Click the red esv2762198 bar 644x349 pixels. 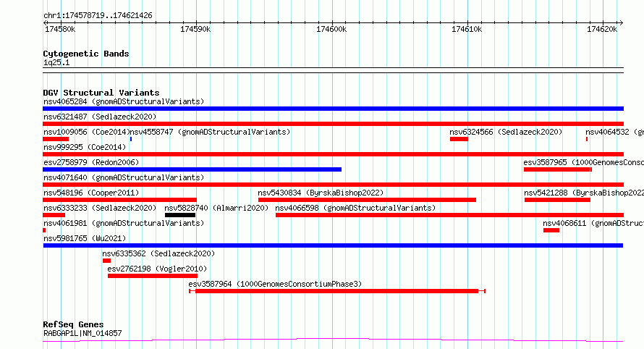point(153,276)
